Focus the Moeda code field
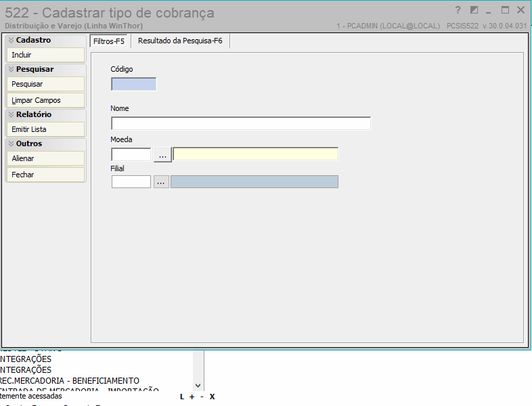 (x=131, y=155)
